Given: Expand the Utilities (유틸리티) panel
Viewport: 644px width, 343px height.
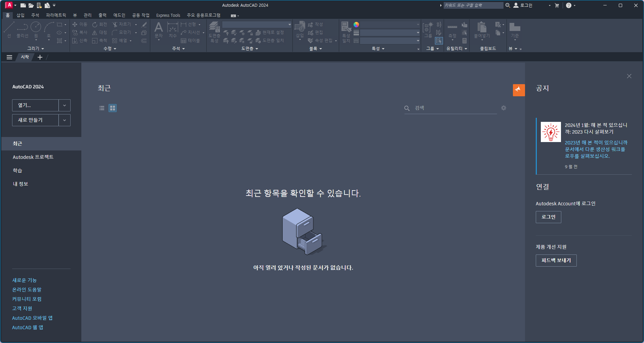Looking at the screenshot, I should point(457,48).
